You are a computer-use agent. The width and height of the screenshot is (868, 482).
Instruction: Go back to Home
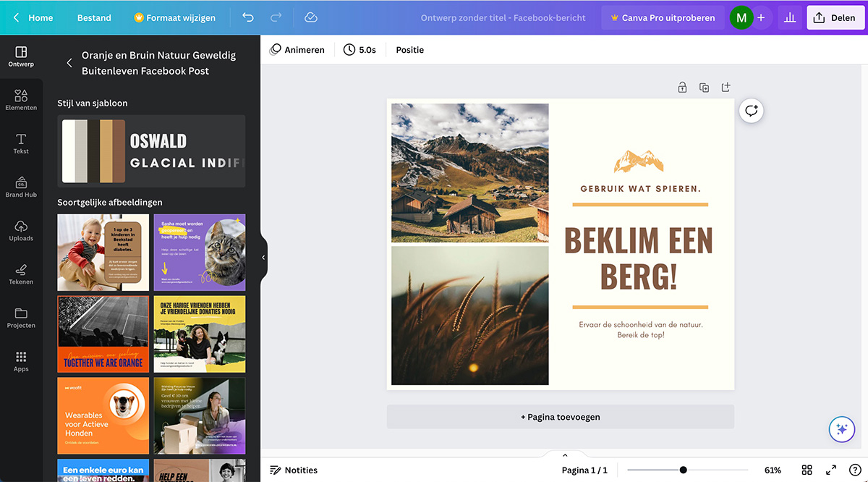click(x=33, y=17)
